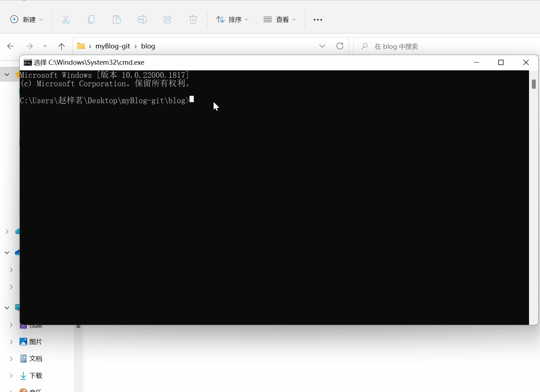Select 图片 (Pictures) in the sidebar

[35, 342]
